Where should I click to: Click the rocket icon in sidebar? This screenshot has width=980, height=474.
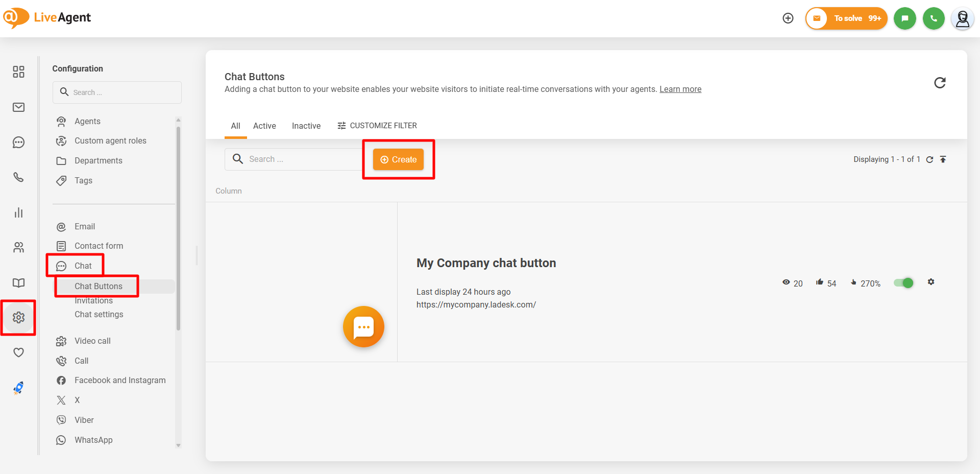[18, 388]
